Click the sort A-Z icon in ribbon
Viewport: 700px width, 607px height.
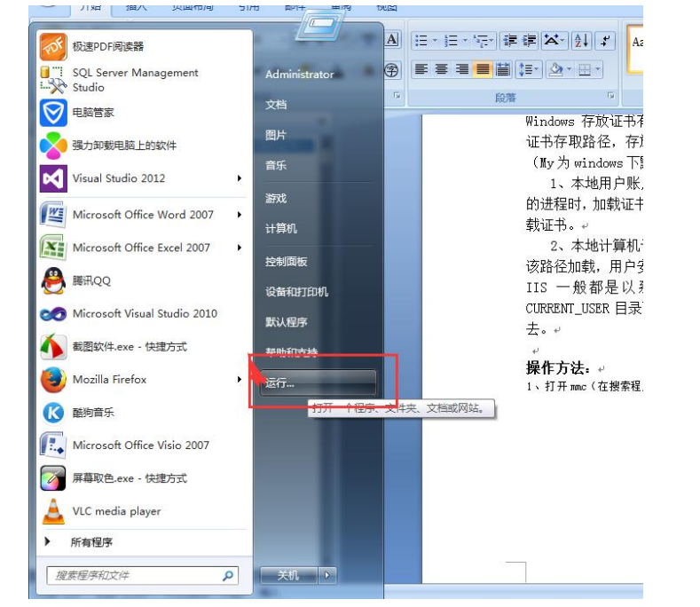click(581, 41)
